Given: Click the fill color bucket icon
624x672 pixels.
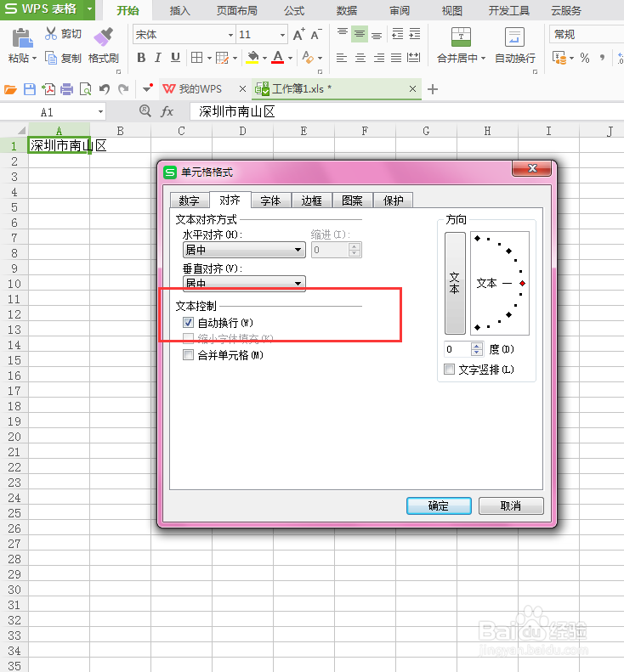Looking at the screenshot, I should [252, 58].
